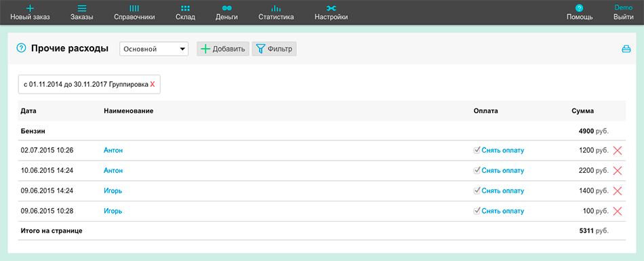Viewport: 644px width, 261px height.
Task: Click Выйти to log out
Action: coord(623,17)
